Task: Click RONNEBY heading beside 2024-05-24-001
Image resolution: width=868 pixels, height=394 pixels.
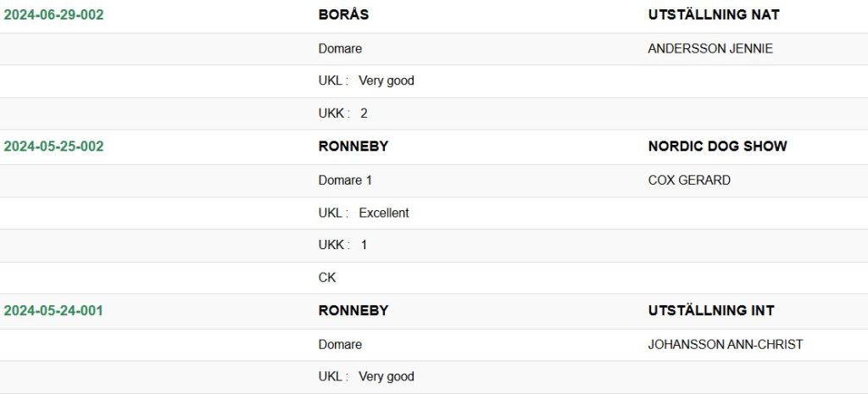Action: (353, 310)
